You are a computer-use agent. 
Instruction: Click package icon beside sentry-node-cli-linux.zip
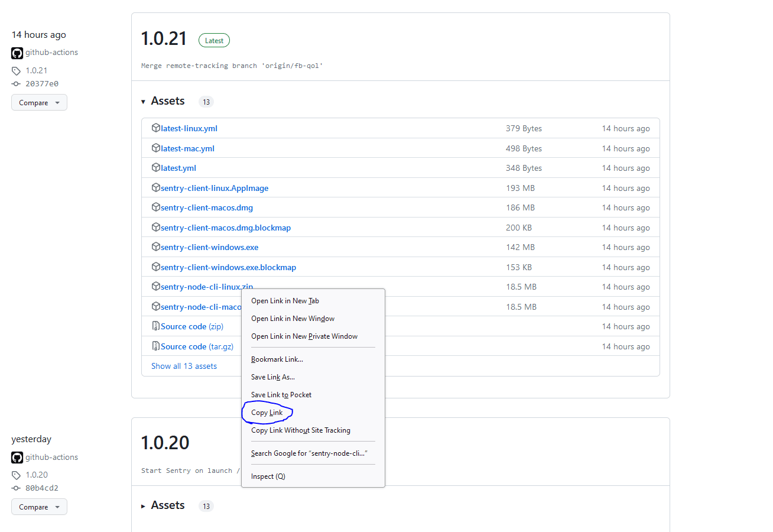point(156,286)
